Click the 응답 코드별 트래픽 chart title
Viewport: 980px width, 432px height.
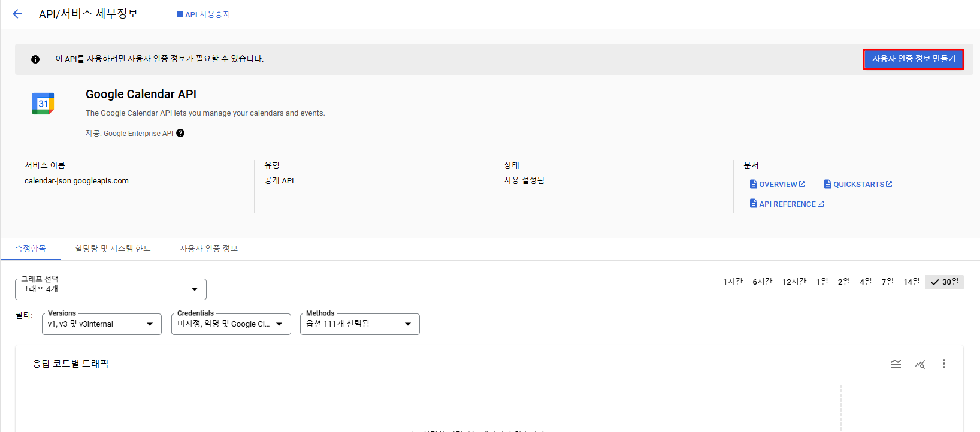coord(71,364)
